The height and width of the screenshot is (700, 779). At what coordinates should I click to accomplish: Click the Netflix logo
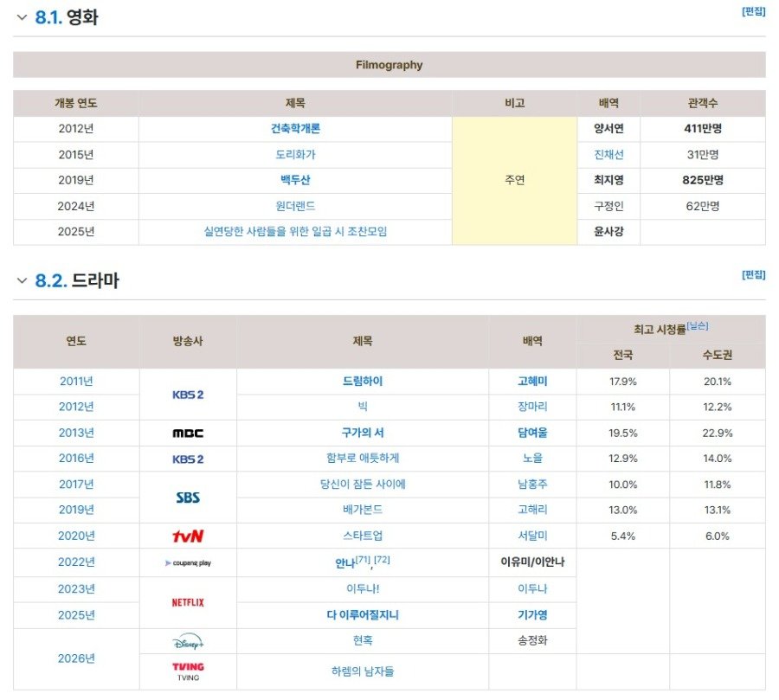coord(188,602)
